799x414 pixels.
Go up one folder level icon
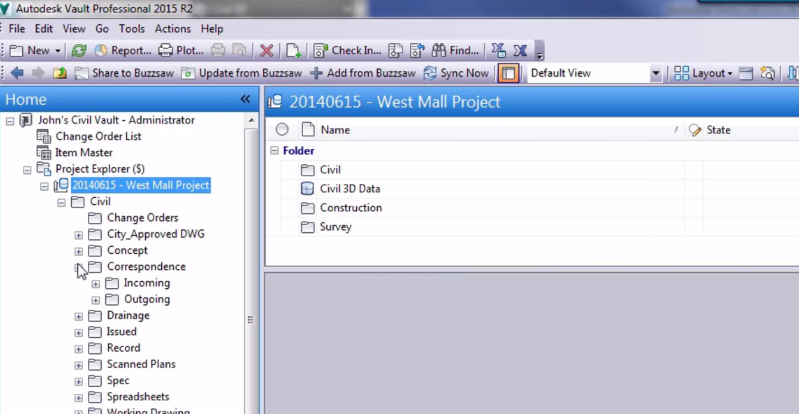coord(60,73)
